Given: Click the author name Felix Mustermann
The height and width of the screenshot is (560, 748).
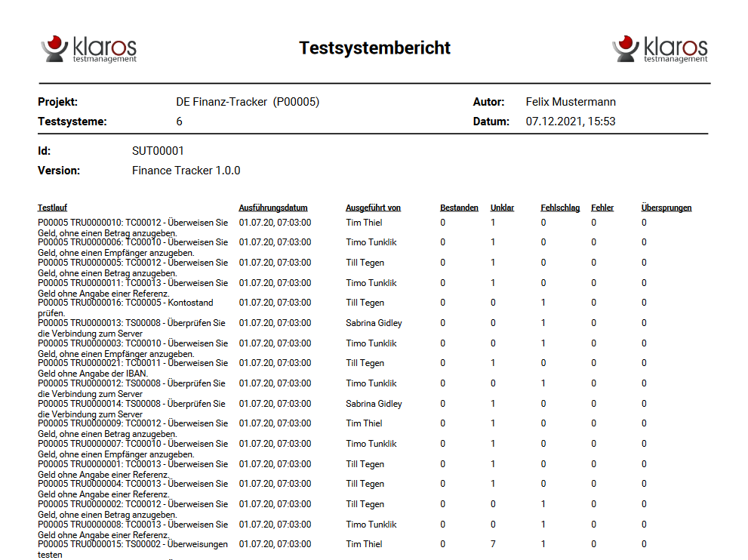Looking at the screenshot, I should [x=571, y=102].
